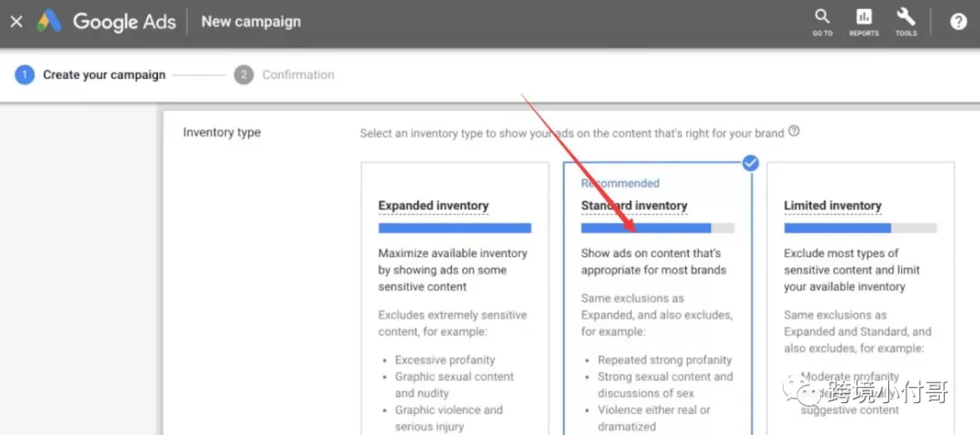Click 'Excludes extremely sensitive content' text

coord(453,323)
